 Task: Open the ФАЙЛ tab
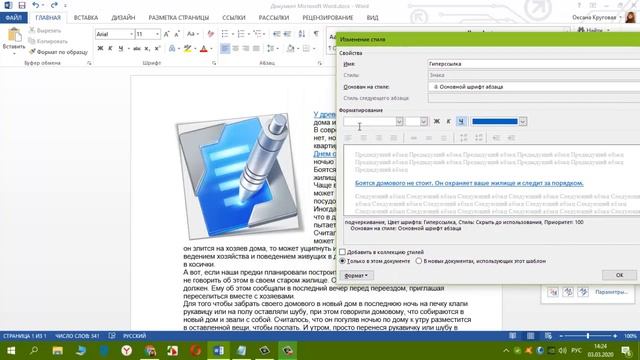[x=13, y=18]
